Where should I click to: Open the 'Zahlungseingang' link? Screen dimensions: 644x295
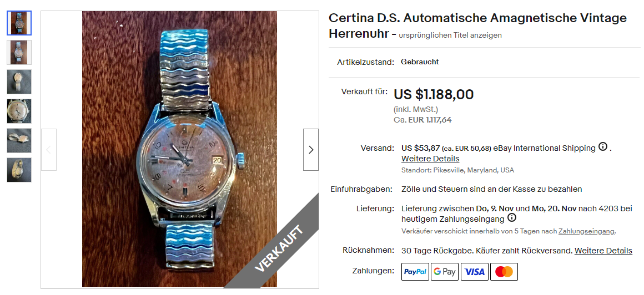click(x=586, y=231)
